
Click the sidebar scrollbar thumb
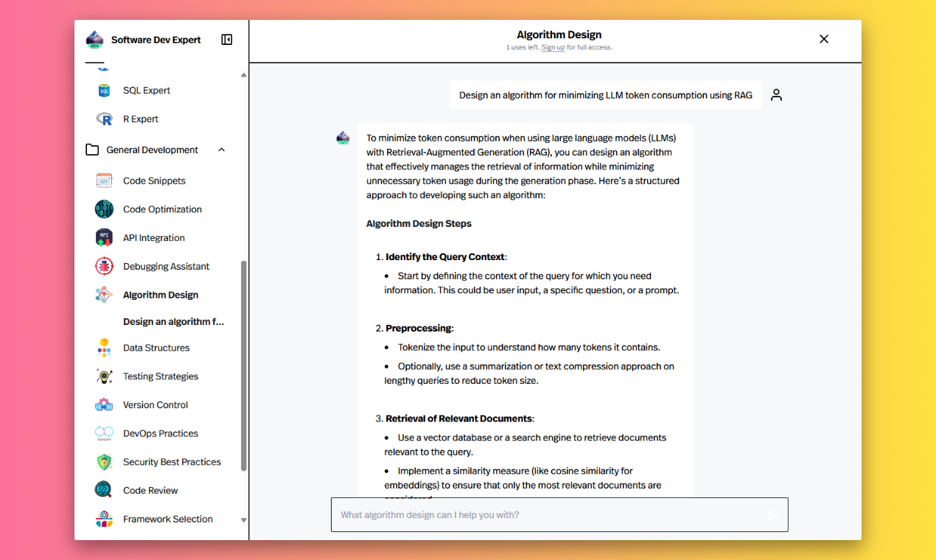pos(244,366)
